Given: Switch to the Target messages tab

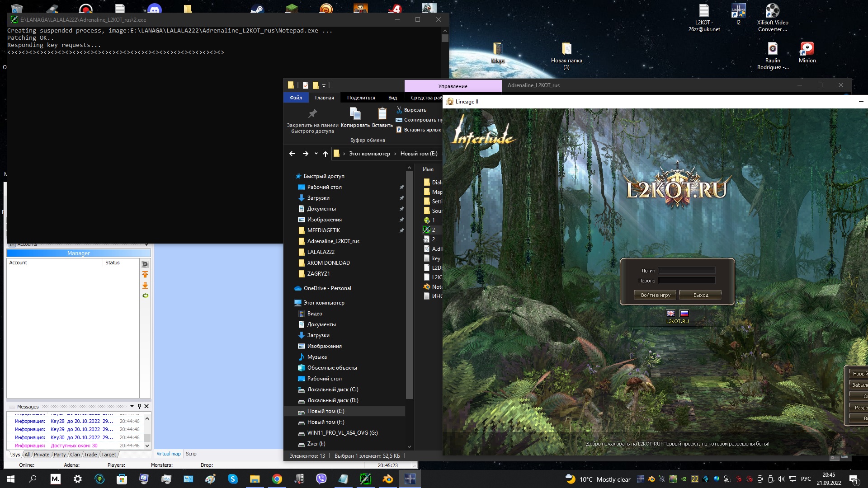Looking at the screenshot, I should click(108, 455).
